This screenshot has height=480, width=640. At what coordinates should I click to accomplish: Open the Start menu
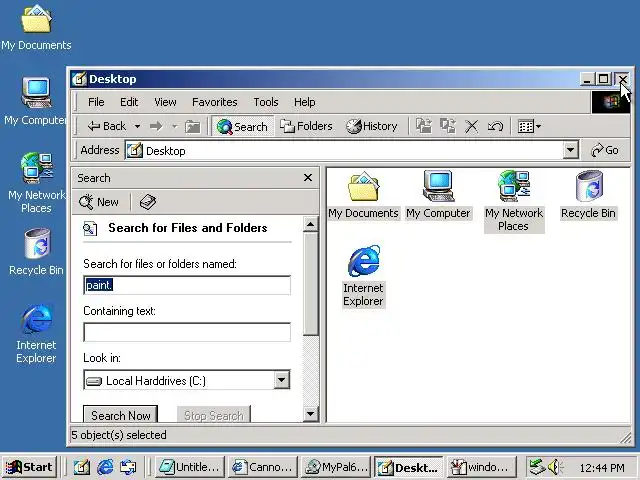click(29, 467)
